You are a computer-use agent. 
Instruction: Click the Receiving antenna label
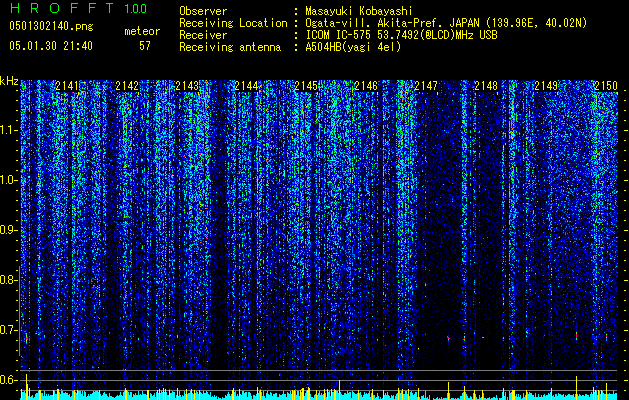230,47
